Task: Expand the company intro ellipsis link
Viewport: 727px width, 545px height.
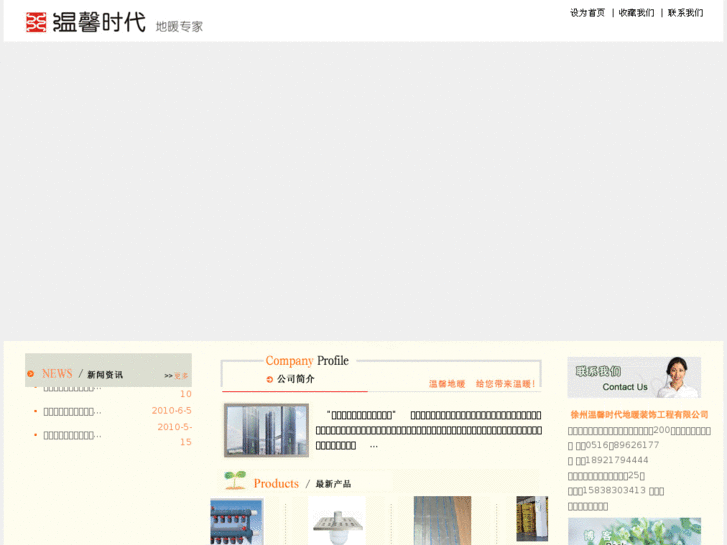Action: 374,446
